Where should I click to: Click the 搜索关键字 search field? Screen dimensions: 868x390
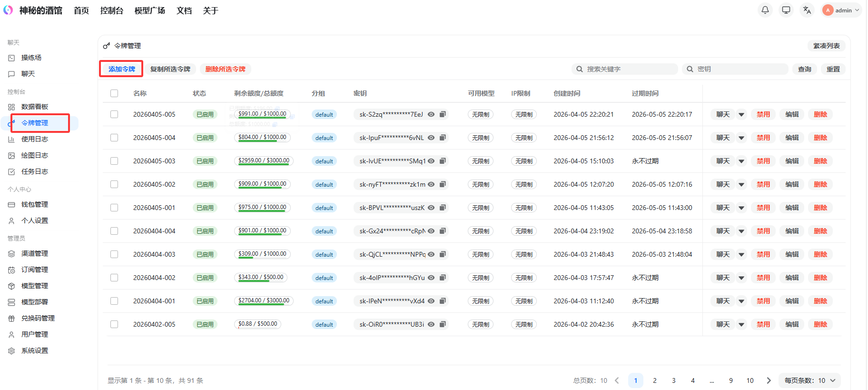coord(628,69)
